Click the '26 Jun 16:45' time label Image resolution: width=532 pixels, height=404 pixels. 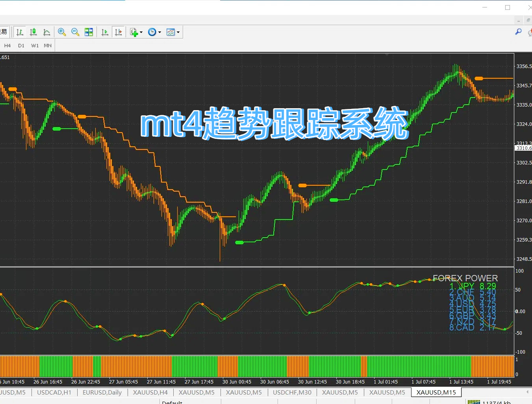[x=48, y=382]
